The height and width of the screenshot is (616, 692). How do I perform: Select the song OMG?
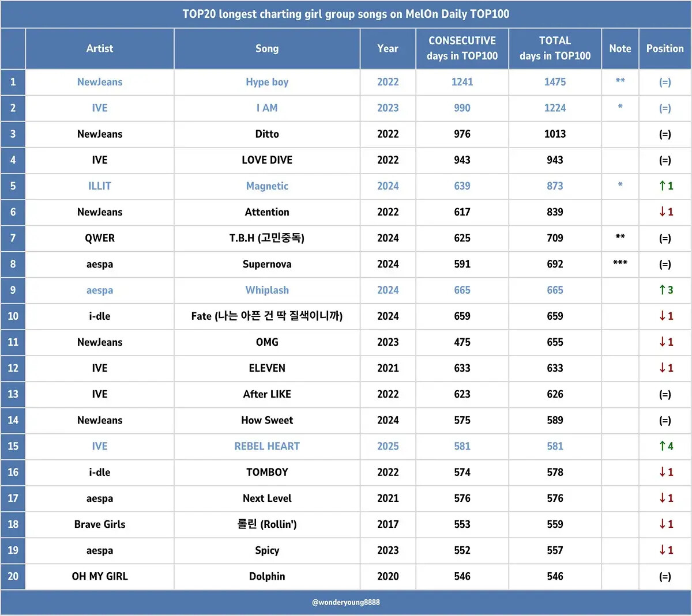(x=267, y=342)
